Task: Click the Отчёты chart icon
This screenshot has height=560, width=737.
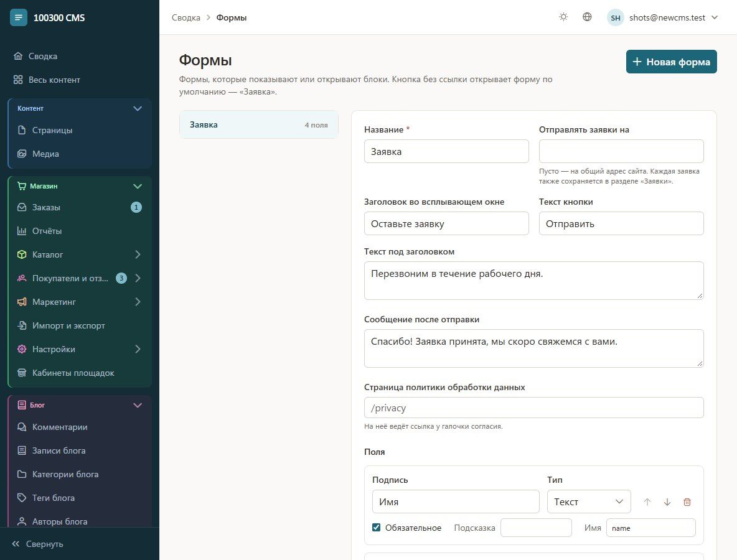Action: (x=22, y=231)
